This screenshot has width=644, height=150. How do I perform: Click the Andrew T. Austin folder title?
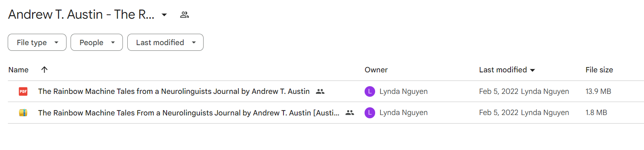pos(81,15)
